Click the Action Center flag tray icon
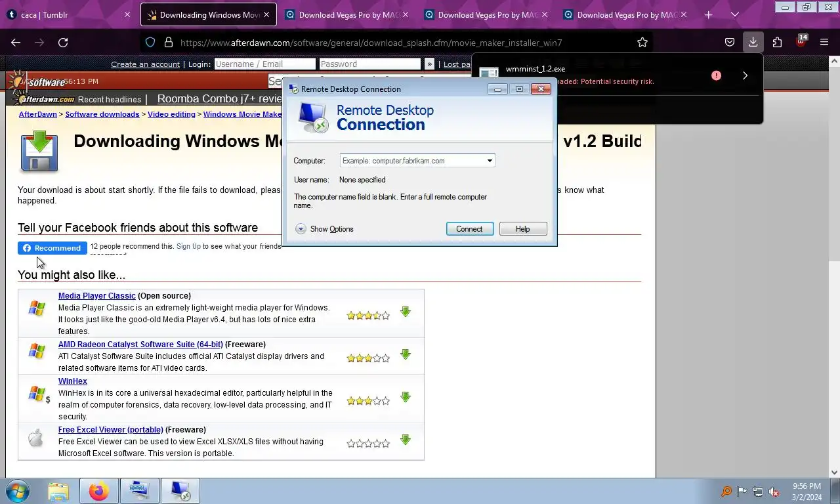 pyautogui.click(x=742, y=492)
